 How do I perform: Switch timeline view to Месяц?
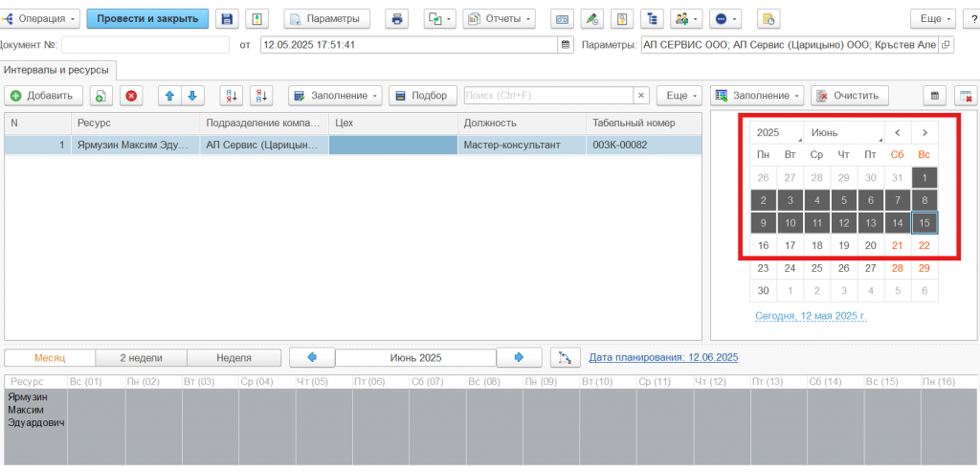[50, 357]
